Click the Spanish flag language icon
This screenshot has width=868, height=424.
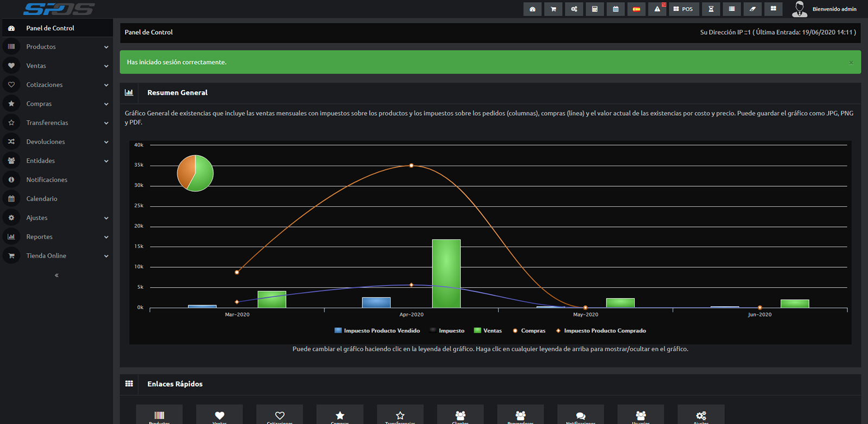(x=636, y=9)
